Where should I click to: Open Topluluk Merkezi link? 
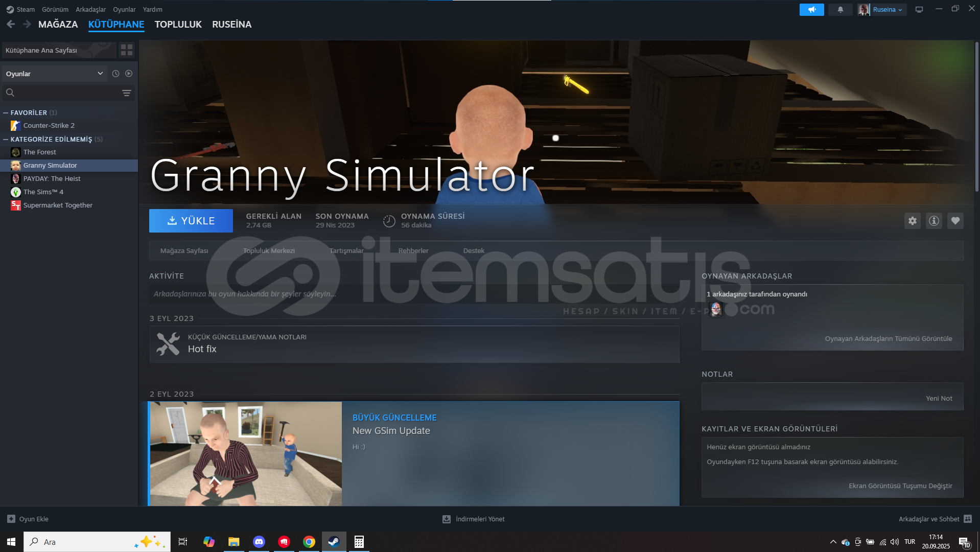269,250
